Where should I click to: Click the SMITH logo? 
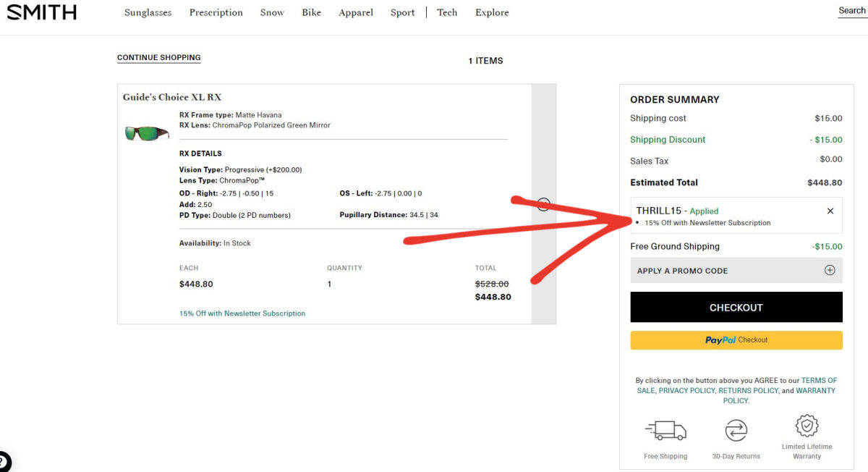[42, 12]
